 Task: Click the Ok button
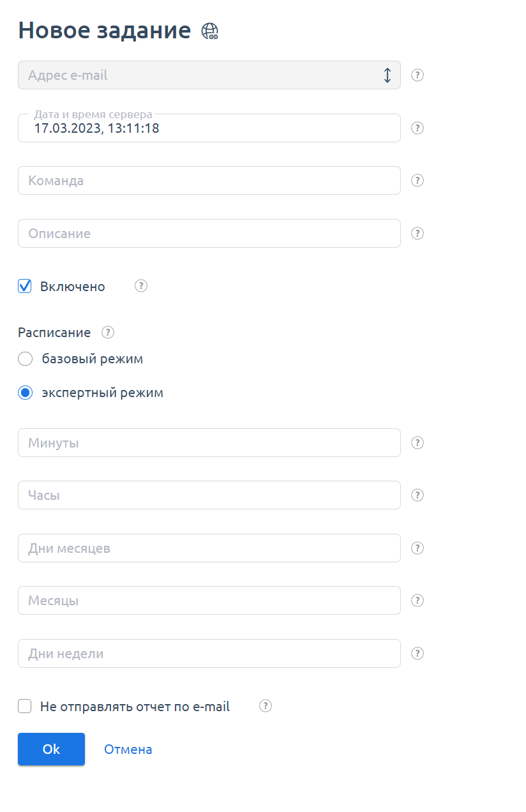tap(51, 749)
